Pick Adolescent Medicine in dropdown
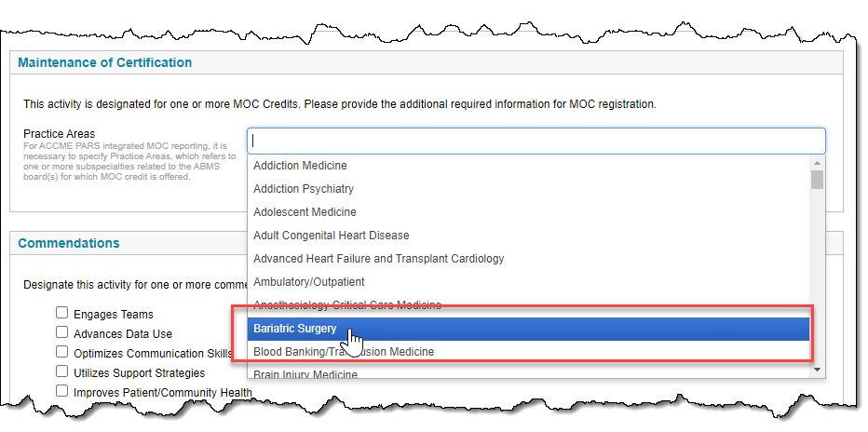The width and height of the screenshot is (868, 432). tap(528, 212)
